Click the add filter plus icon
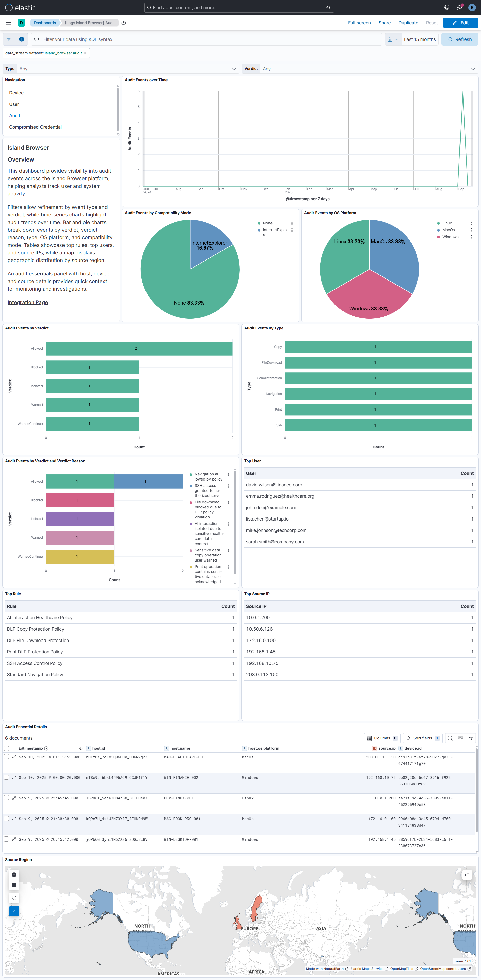 (x=21, y=39)
